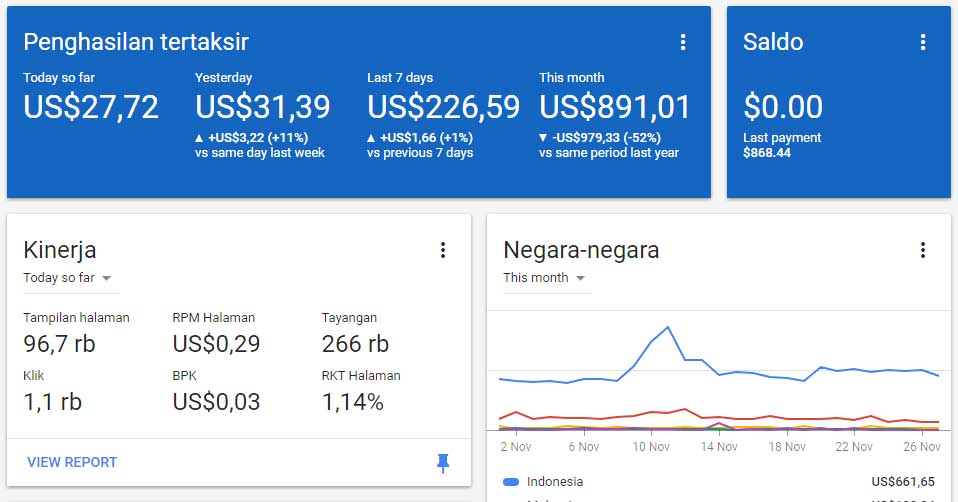Click the Negara-negara card title
Image resolution: width=958 pixels, height=502 pixels.
point(581,250)
